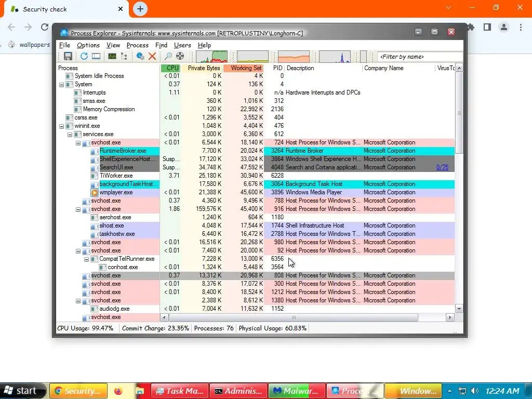Image resolution: width=532 pixels, height=399 pixels.
Task: Open the Users menu
Action: coord(182,45)
